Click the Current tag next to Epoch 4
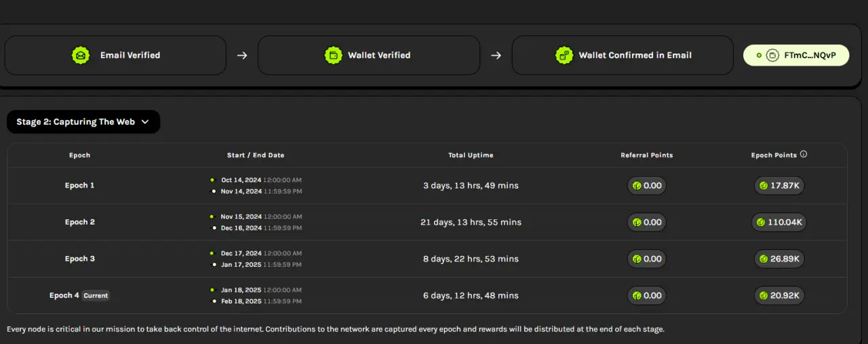The height and width of the screenshot is (344, 868). point(96,295)
